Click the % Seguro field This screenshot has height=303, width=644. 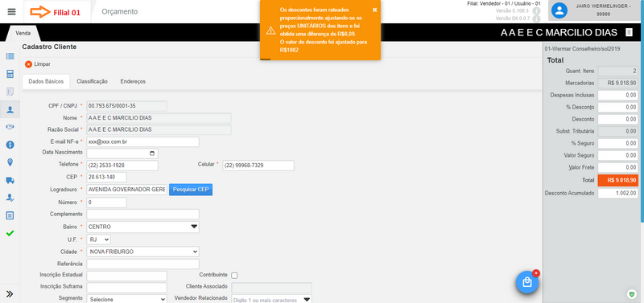pos(618,144)
